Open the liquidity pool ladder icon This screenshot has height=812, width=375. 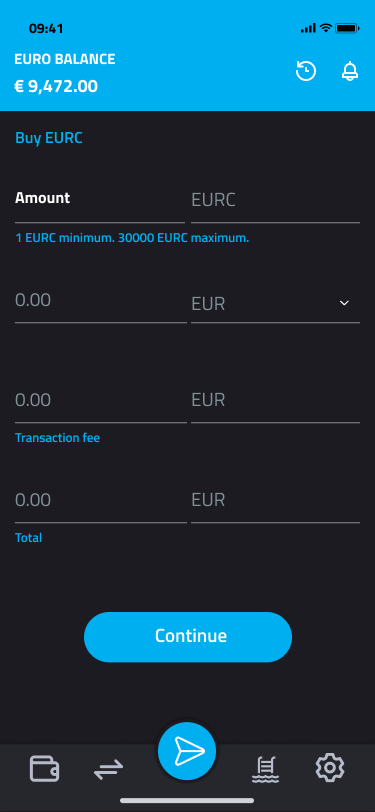265,769
